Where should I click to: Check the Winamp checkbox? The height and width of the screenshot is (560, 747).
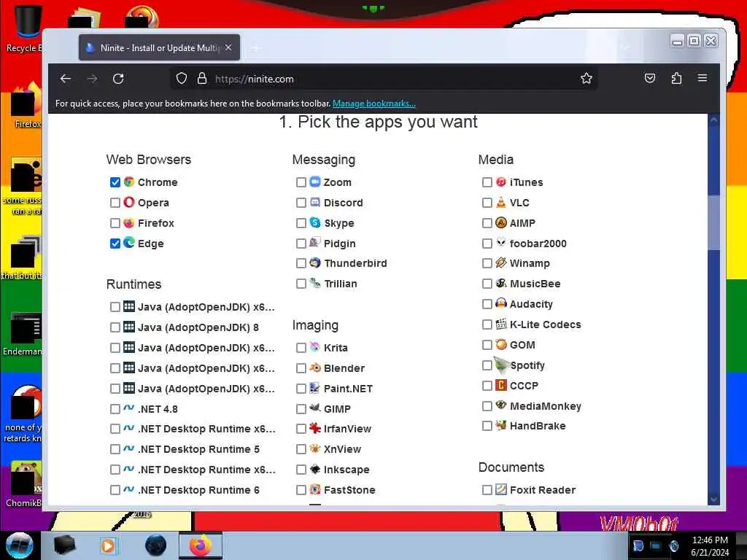487,263
